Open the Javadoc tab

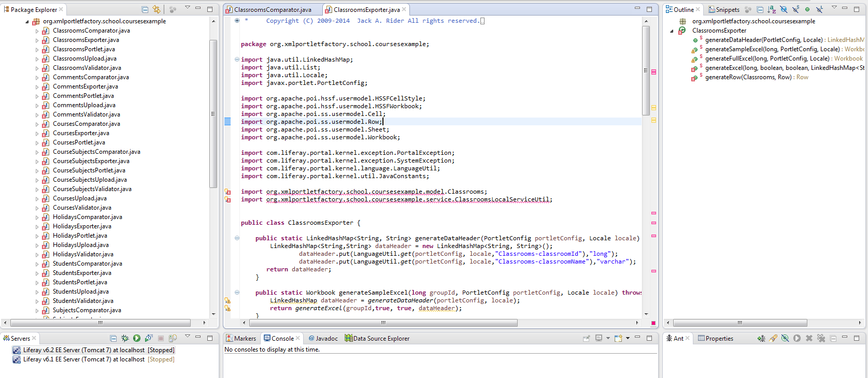323,338
